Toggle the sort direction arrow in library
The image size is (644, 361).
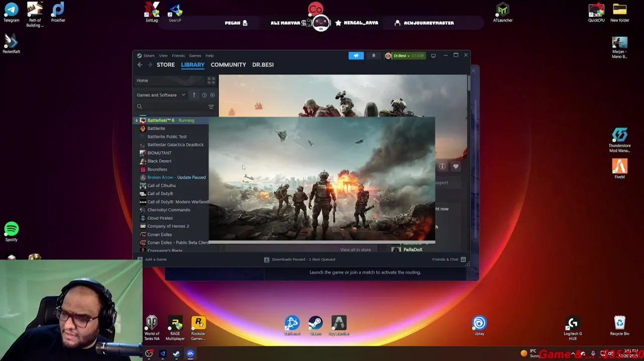(x=194, y=95)
